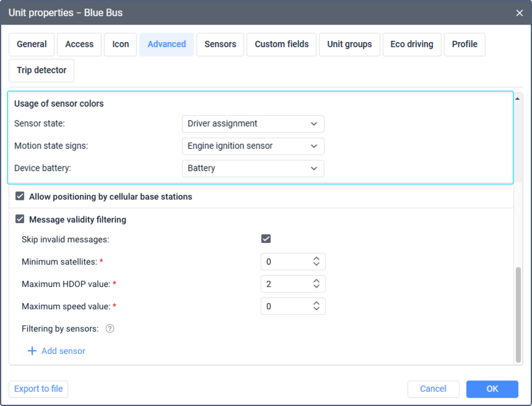Click the Cancel button
The width and height of the screenshot is (532, 406).
tap(433, 389)
